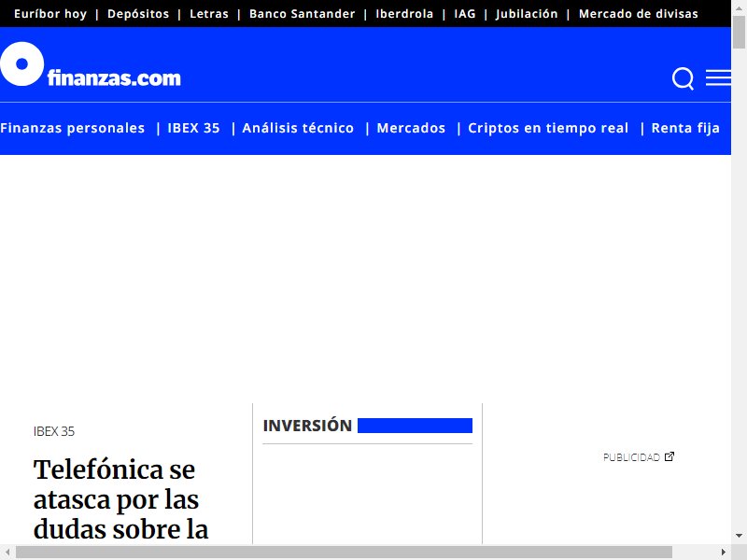Open Iberdrola link
The image size is (747, 560).
click(x=404, y=14)
